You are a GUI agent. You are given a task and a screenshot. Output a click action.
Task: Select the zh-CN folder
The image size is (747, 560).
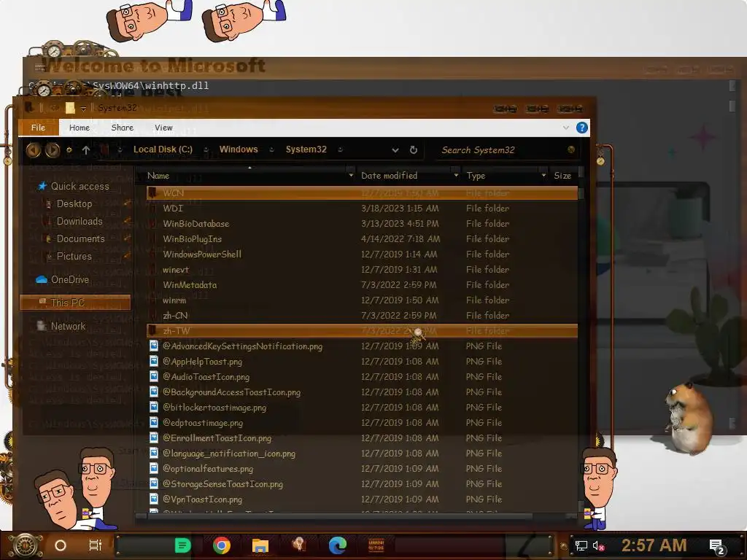tap(175, 315)
